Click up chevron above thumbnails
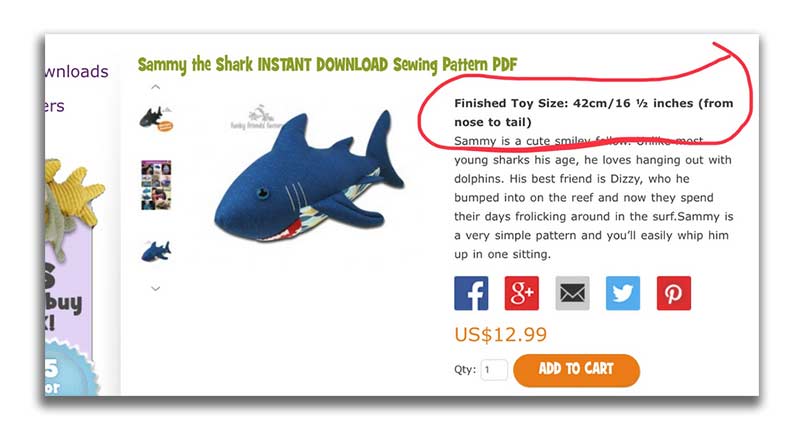800x447 pixels. click(x=156, y=87)
